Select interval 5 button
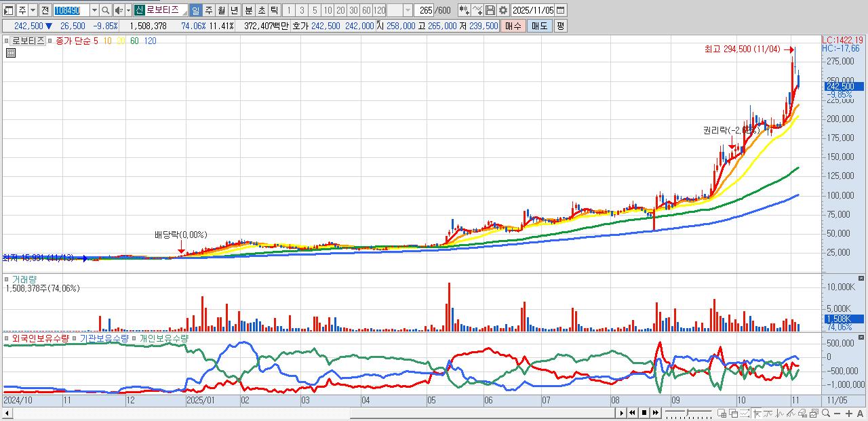This screenshot has height=421, width=868. click(315, 10)
